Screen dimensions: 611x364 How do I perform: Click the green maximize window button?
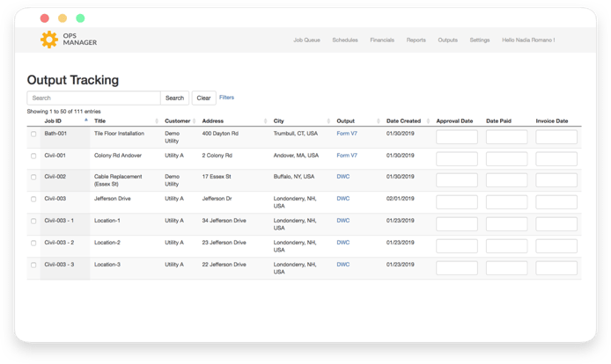point(80,18)
